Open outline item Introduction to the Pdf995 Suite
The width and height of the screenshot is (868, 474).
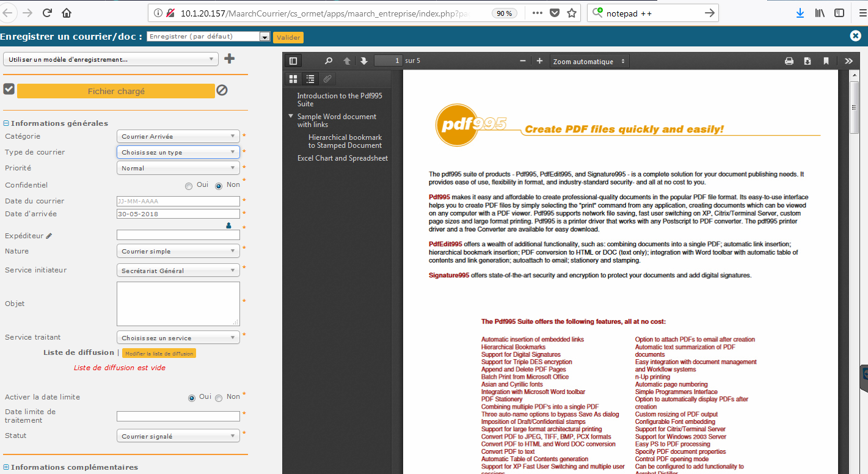[x=340, y=100]
